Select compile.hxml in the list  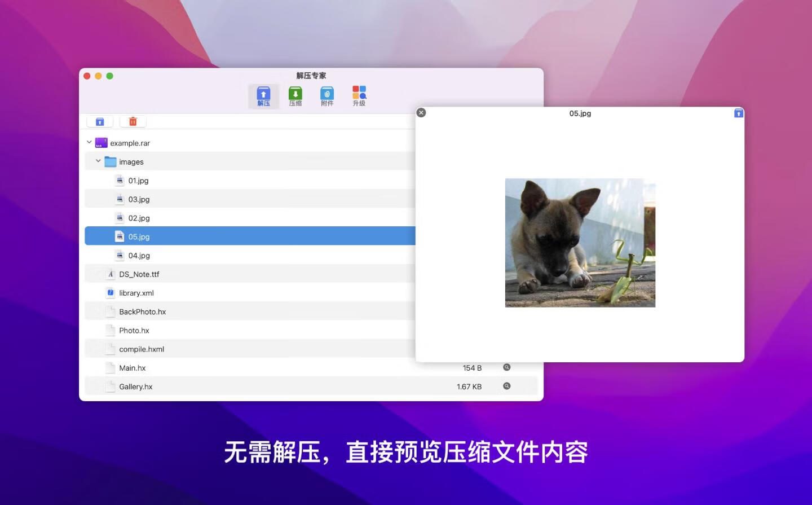click(x=141, y=349)
